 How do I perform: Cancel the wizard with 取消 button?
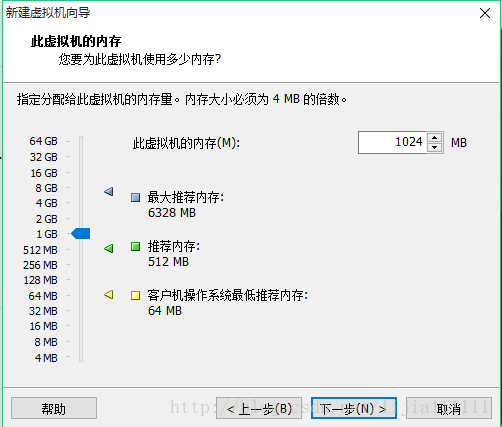click(449, 408)
